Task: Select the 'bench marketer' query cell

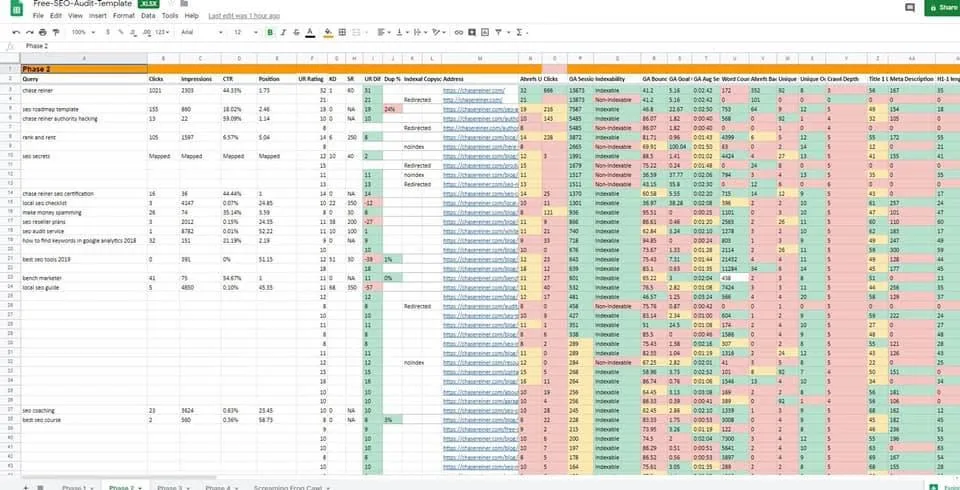Action: tap(84, 278)
